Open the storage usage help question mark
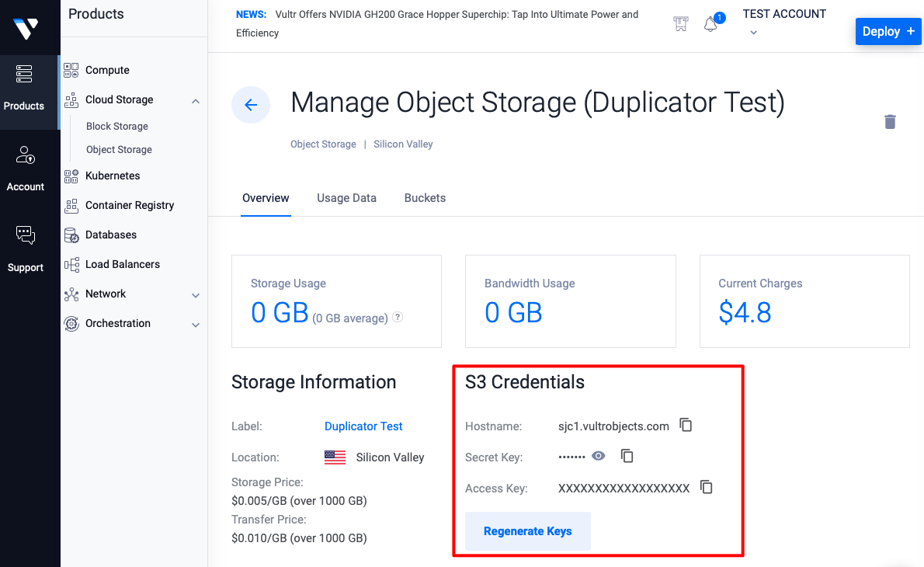The height and width of the screenshot is (567, 924). [398, 317]
